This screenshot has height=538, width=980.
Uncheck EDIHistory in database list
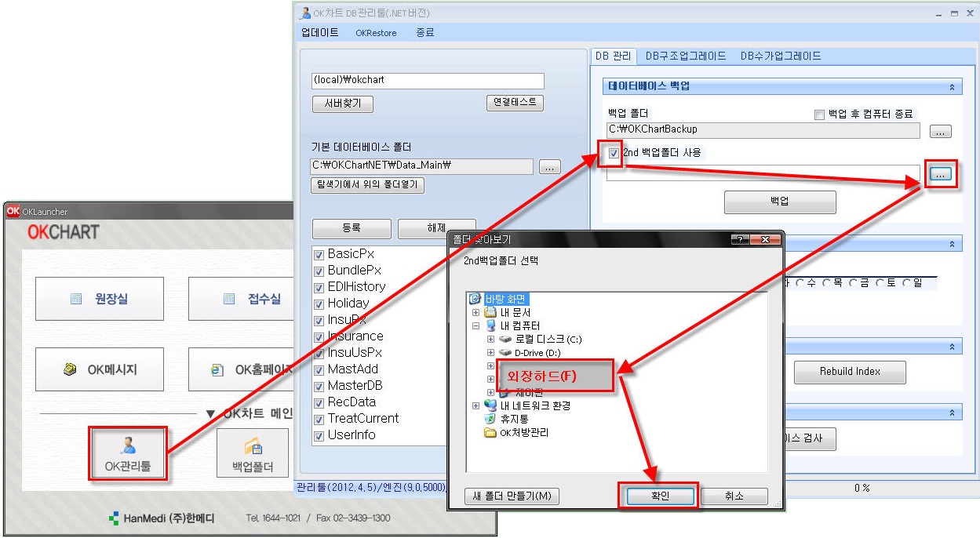point(319,287)
